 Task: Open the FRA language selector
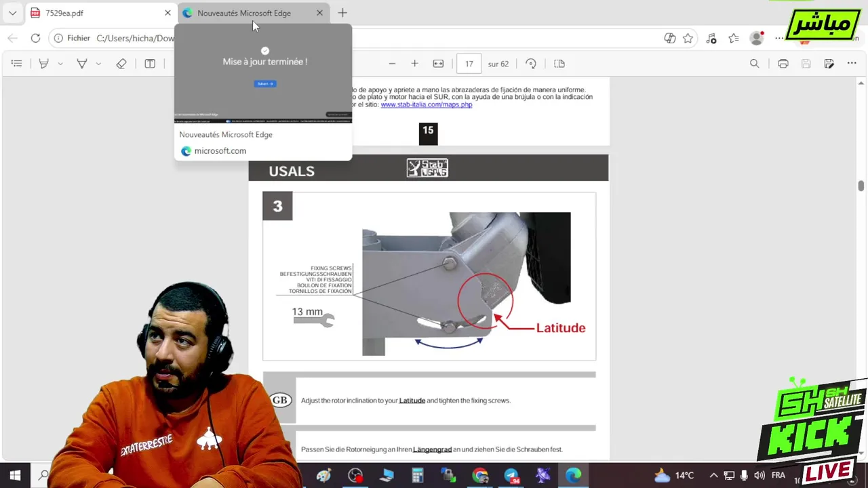click(x=778, y=476)
